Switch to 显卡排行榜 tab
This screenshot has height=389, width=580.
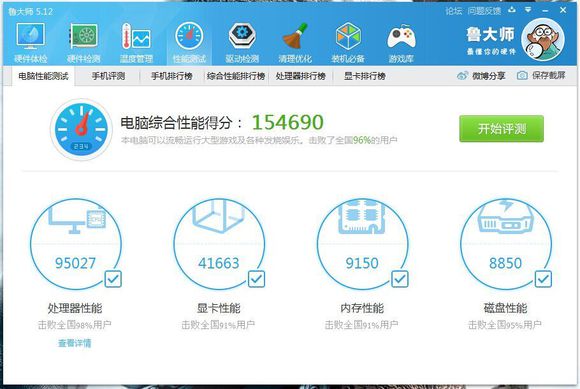(x=365, y=76)
